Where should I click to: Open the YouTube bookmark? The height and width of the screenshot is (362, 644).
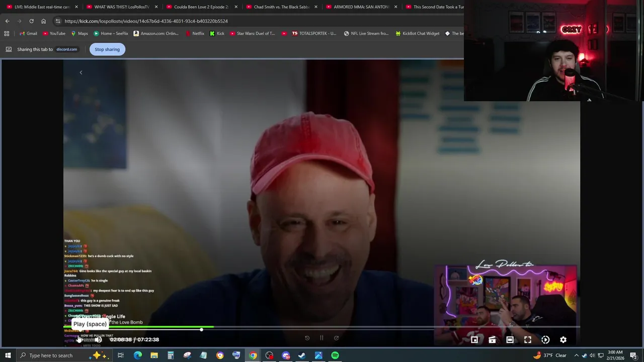[x=54, y=34]
